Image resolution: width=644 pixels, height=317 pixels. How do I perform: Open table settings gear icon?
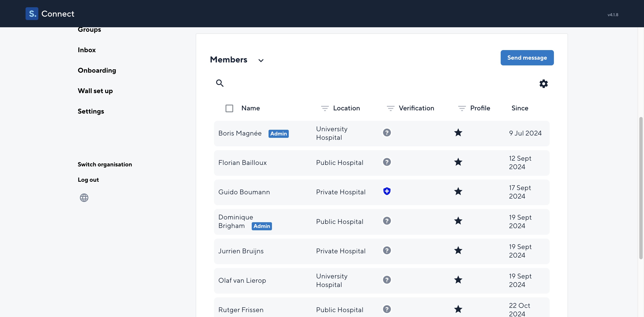click(543, 84)
